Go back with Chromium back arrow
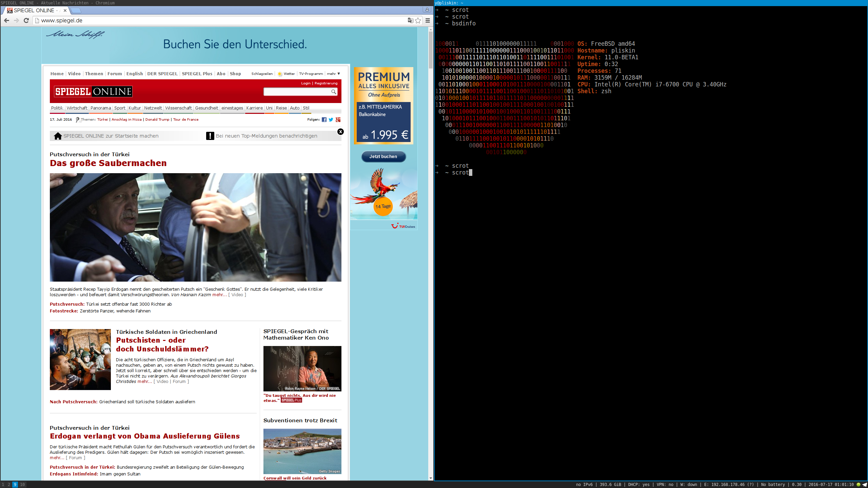The image size is (868, 488). [x=6, y=21]
